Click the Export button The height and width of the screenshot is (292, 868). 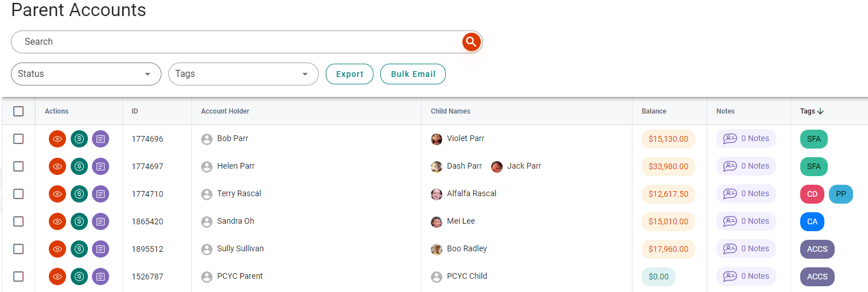tap(349, 74)
